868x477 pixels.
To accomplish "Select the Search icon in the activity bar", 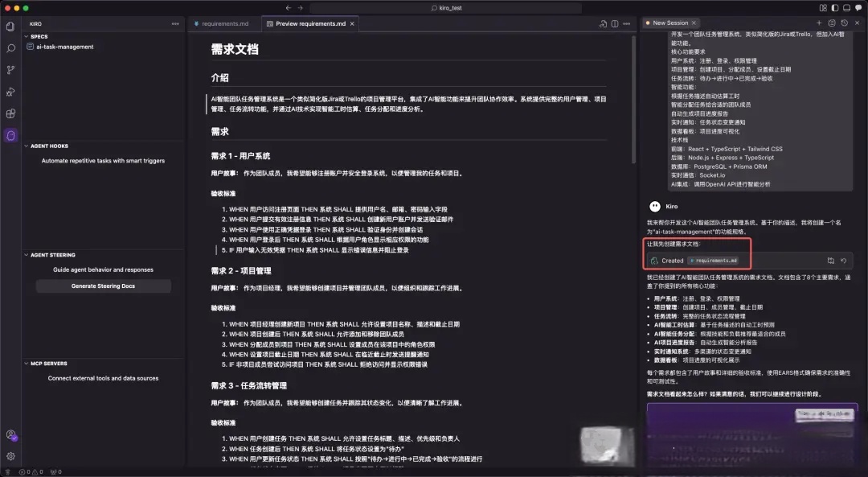I will (x=10, y=48).
